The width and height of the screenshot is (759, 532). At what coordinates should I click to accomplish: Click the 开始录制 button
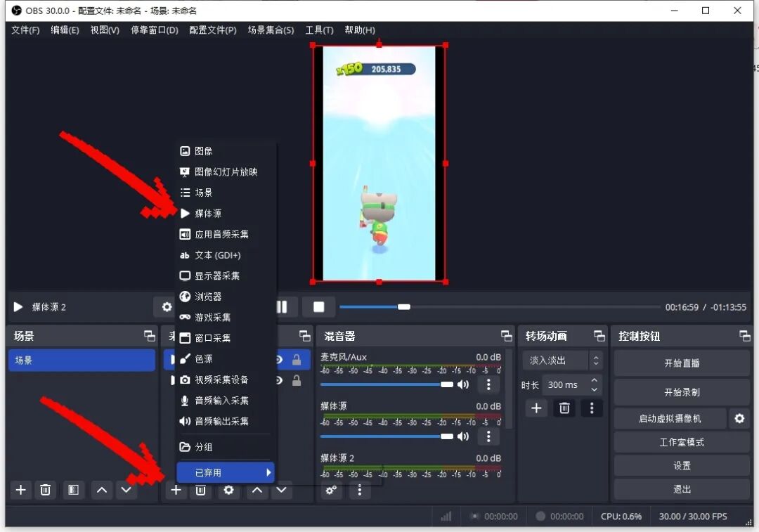682,392
